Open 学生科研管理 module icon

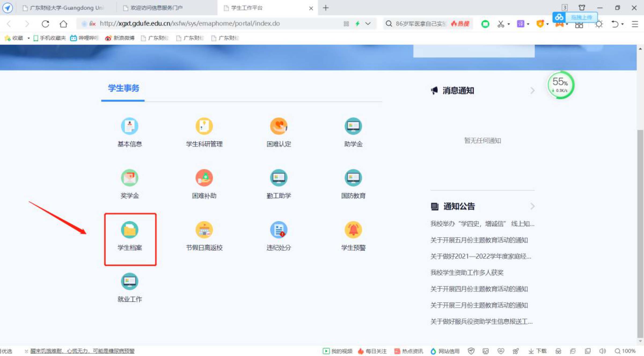204,126
